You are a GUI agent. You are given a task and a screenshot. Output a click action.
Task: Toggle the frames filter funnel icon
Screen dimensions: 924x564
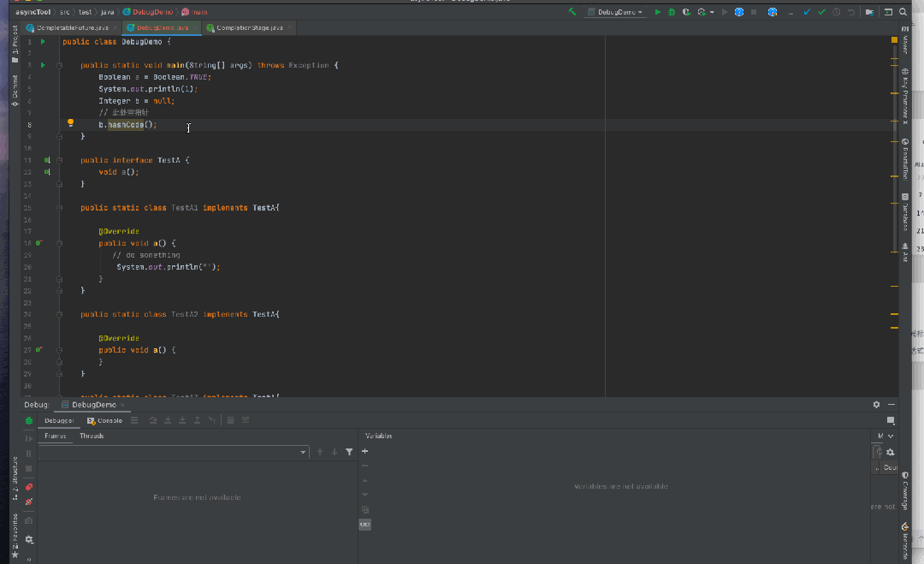[x=349, y=452]
